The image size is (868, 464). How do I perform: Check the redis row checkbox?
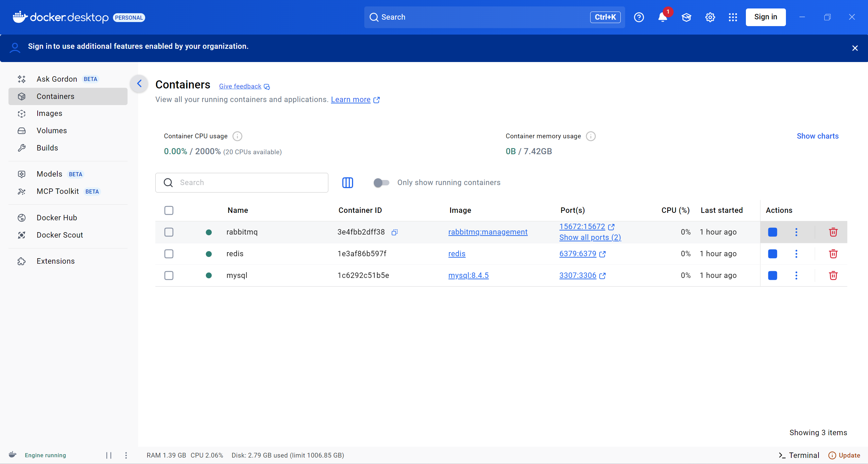click(169, 254)
